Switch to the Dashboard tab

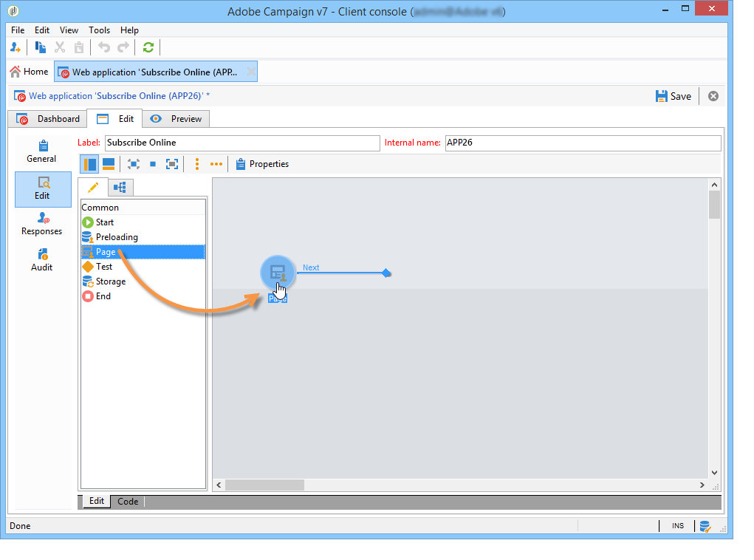click(47, 119)
